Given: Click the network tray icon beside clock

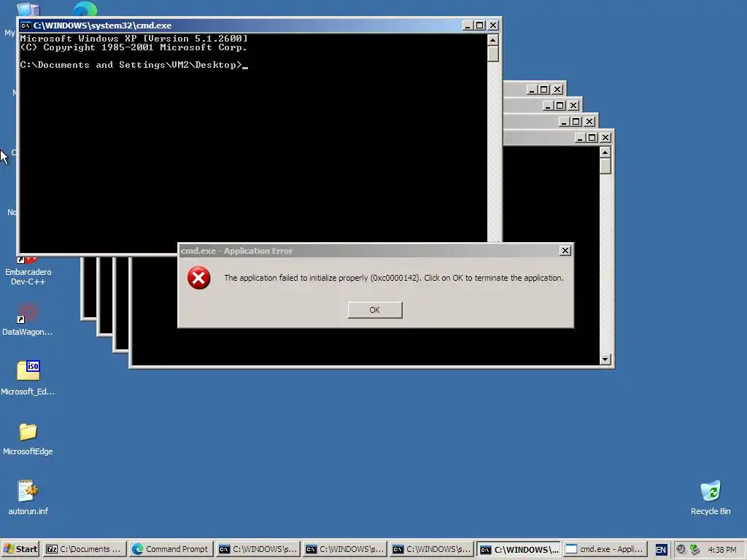Looking at the screenshot, I should coord(694,550).
